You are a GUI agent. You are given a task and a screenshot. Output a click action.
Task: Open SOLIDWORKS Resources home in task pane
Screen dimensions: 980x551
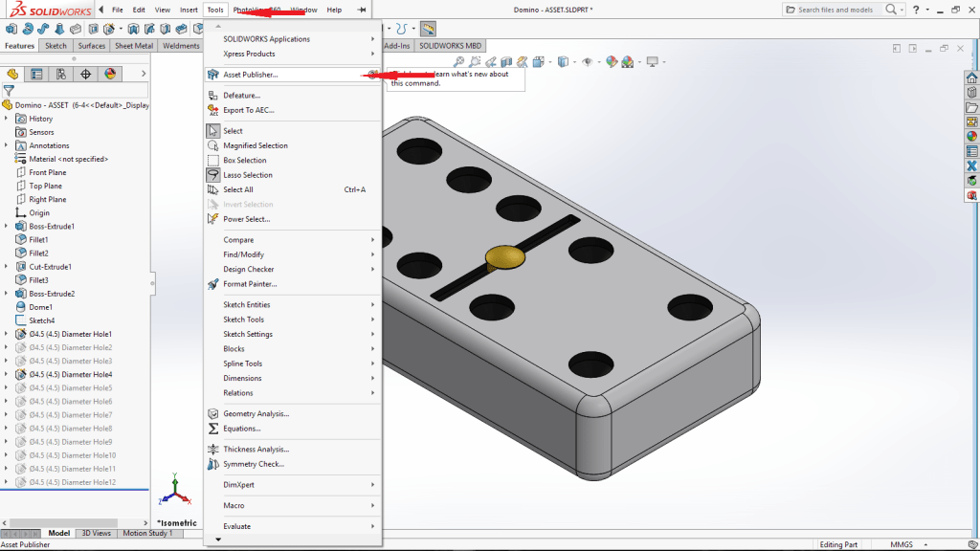[x=971, y=78]
